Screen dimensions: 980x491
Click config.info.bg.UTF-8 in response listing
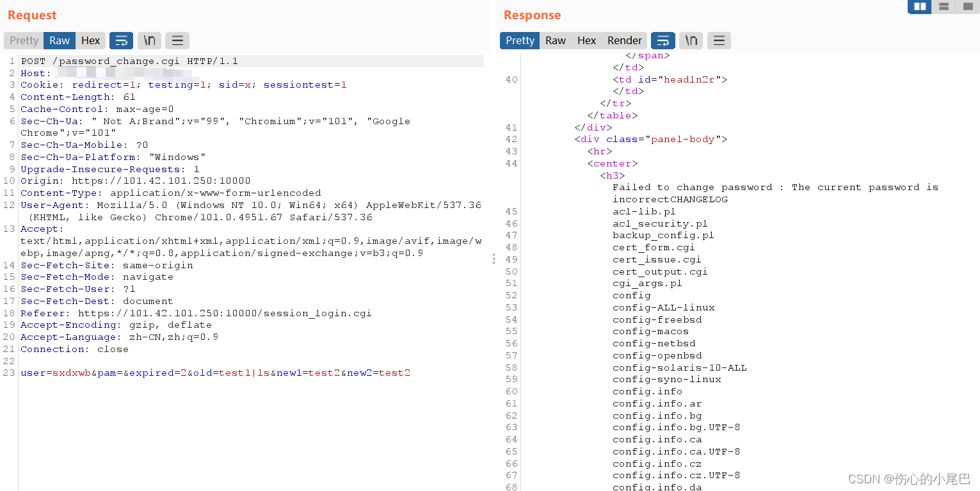coord(677,428)
